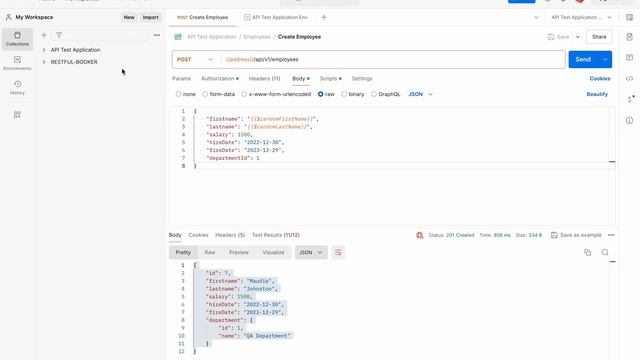Copy the response body

[x=587, y=252]
